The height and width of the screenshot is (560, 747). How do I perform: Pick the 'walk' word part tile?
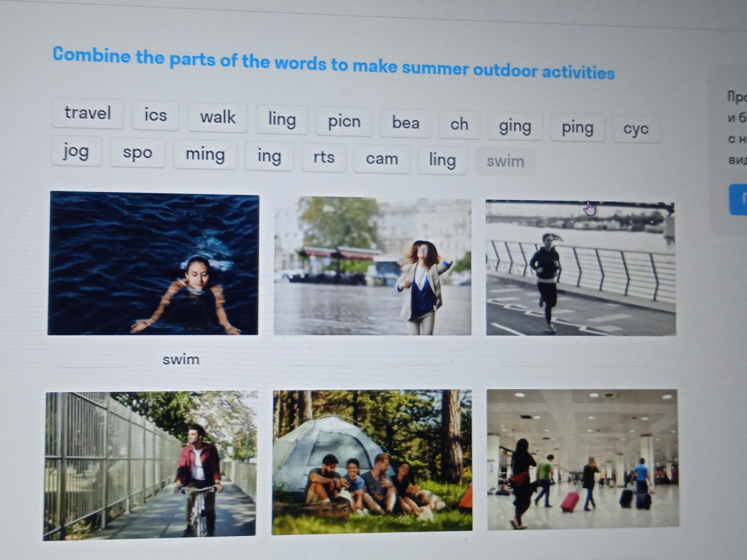point(218,118)
